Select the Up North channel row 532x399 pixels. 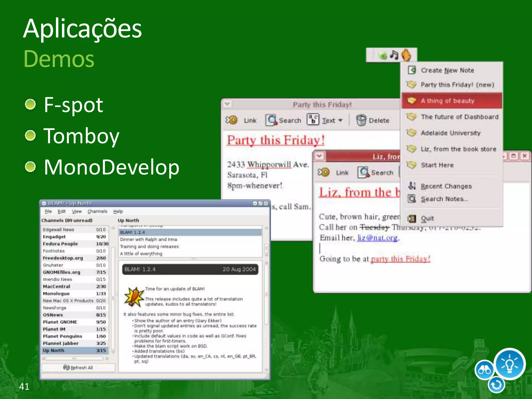(75, 350)
